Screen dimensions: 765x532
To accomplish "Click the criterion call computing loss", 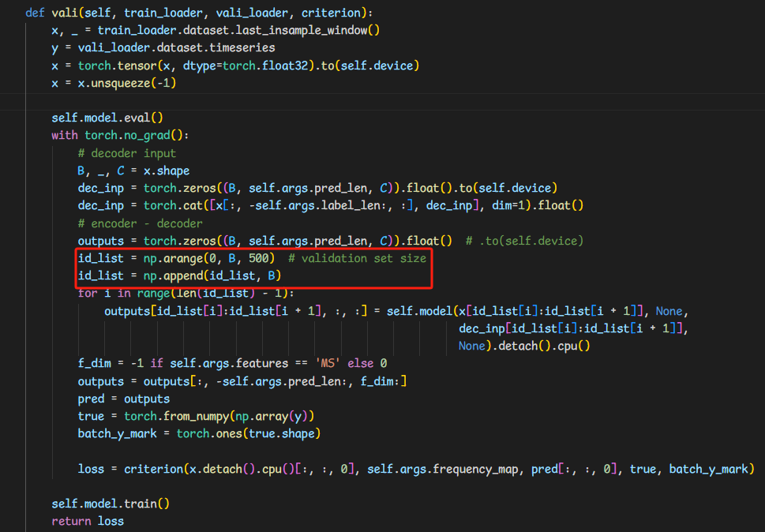I will [152, 468].
